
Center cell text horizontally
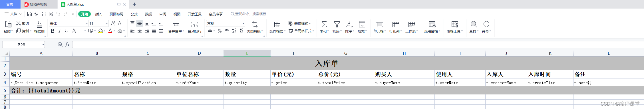140,31
